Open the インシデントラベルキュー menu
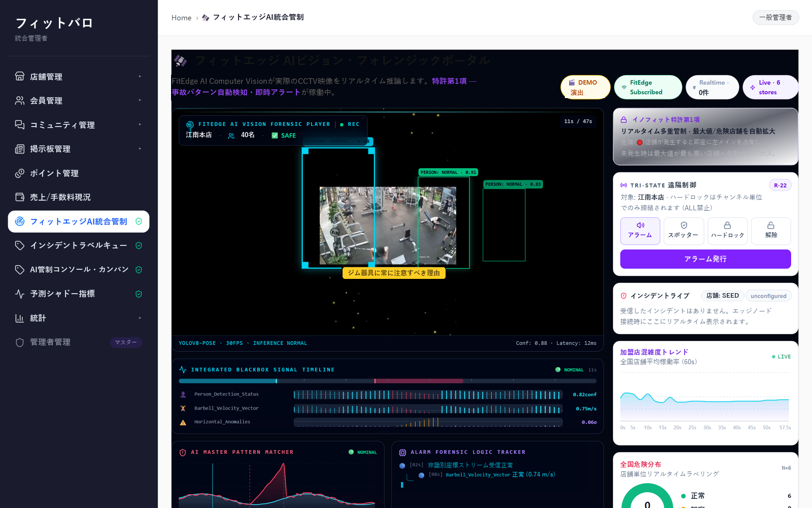 [x=79, y=245]
